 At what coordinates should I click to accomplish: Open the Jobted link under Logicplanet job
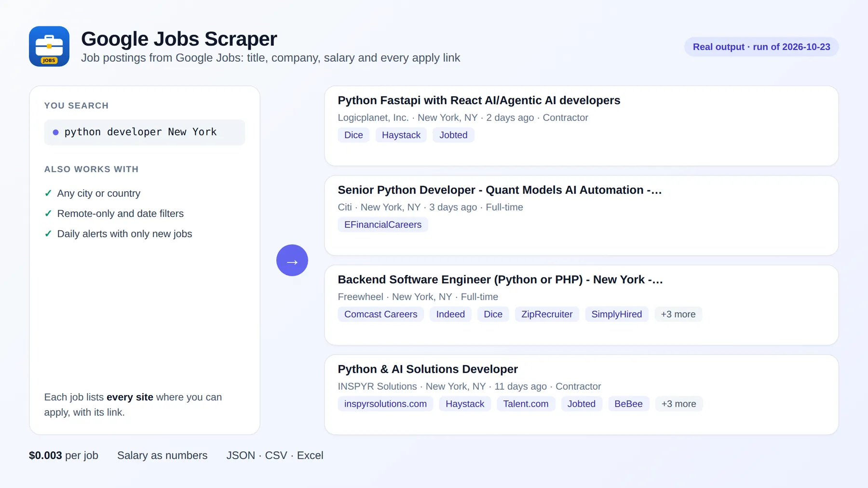point(453,135)
